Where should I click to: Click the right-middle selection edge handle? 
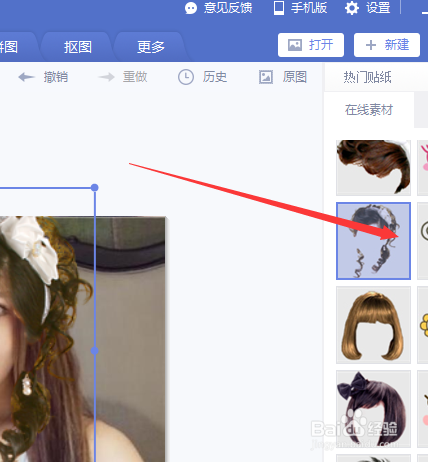tap(95, 351)
